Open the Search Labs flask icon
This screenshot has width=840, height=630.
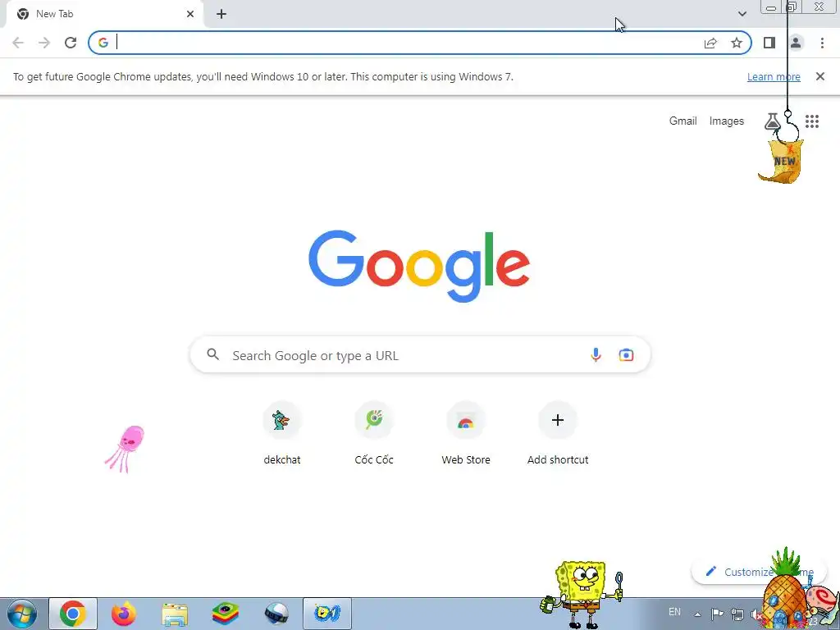pos(772,121)
